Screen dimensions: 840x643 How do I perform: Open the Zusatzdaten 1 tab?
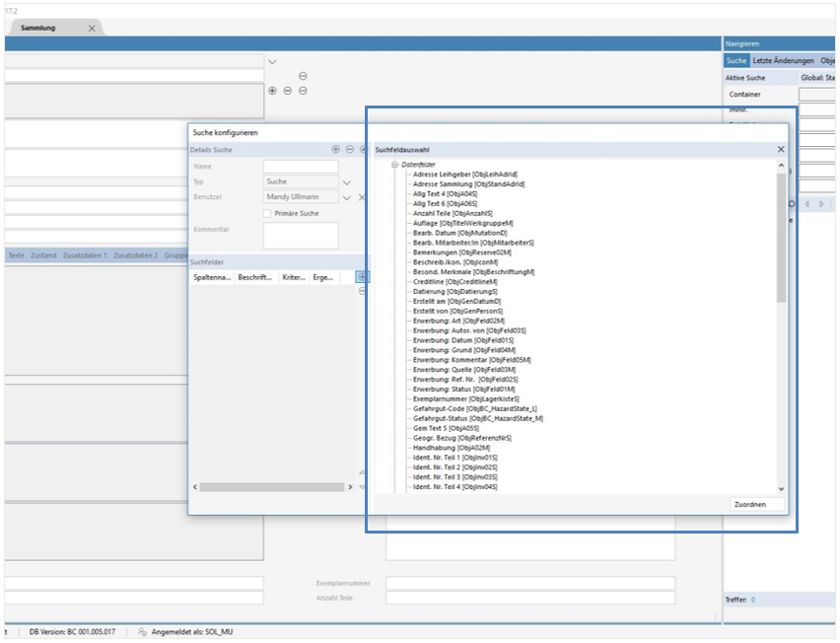84,255
